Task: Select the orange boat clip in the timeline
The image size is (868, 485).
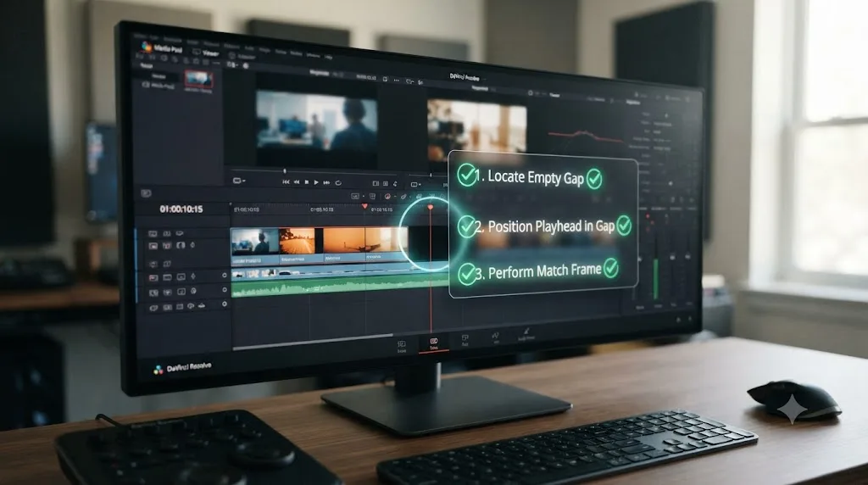Action: 345,245
